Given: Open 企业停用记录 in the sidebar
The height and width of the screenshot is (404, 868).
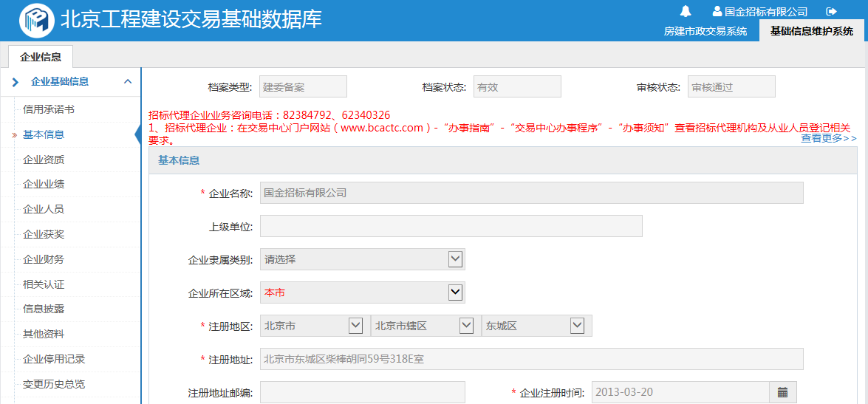Looking at the screenshot, I should (54, 359).
